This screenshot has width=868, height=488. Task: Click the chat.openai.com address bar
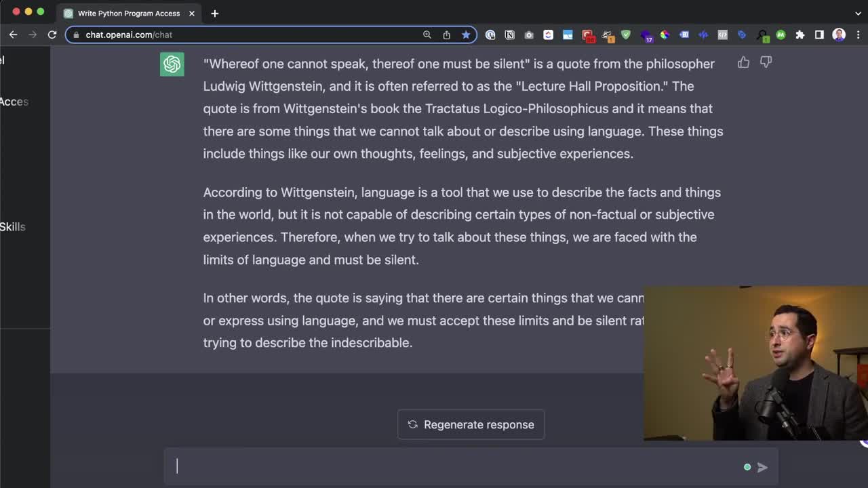(x=271, y=35)
